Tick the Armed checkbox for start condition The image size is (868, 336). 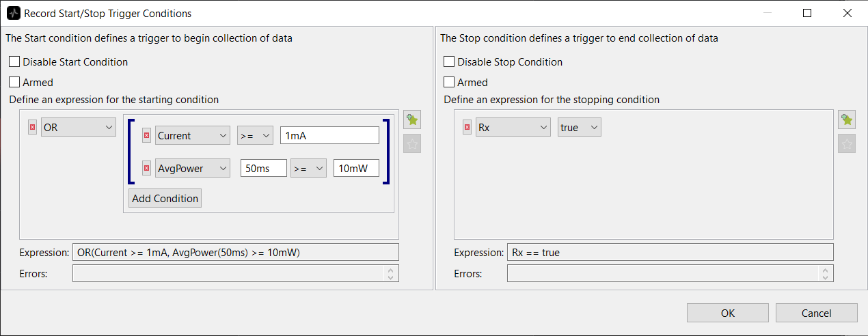coord(15,83)
